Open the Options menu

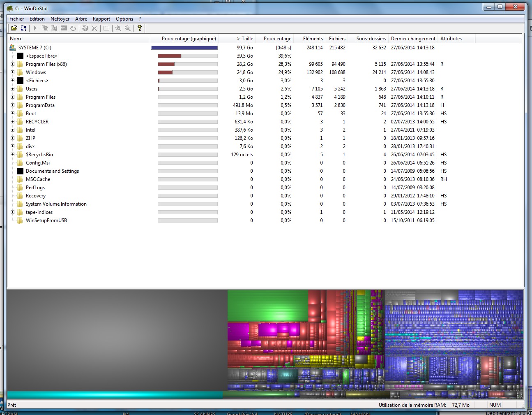(x=124, y=19)
